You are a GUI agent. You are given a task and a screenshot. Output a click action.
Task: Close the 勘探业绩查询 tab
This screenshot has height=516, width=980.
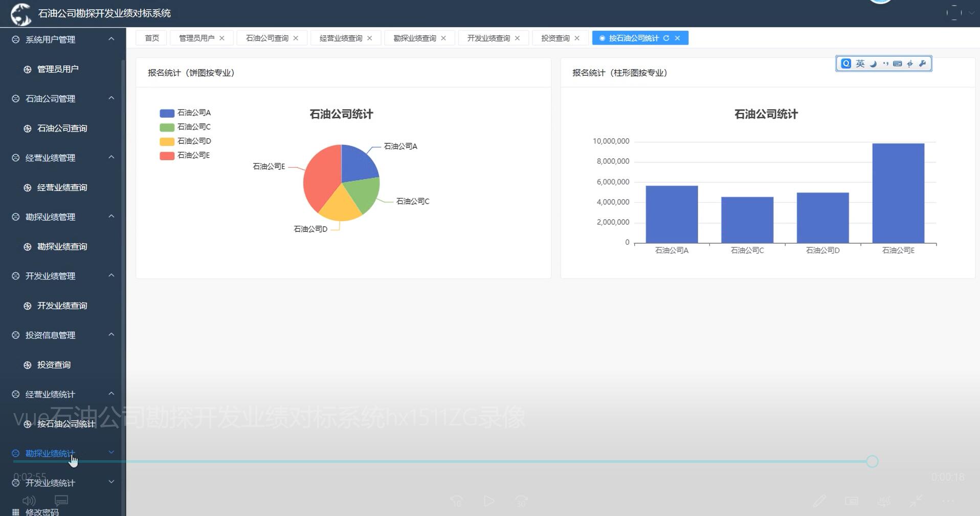pos(443,38)
